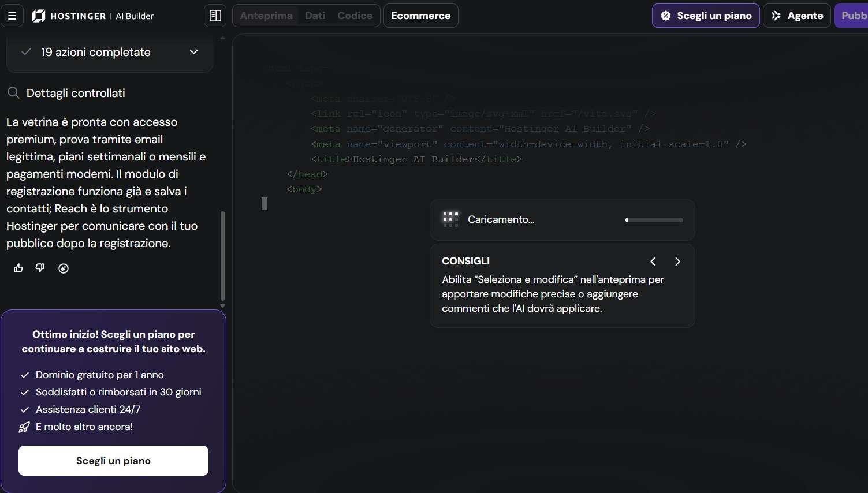
Task: Switch to the Dati tab
Action: pos(315,16)
